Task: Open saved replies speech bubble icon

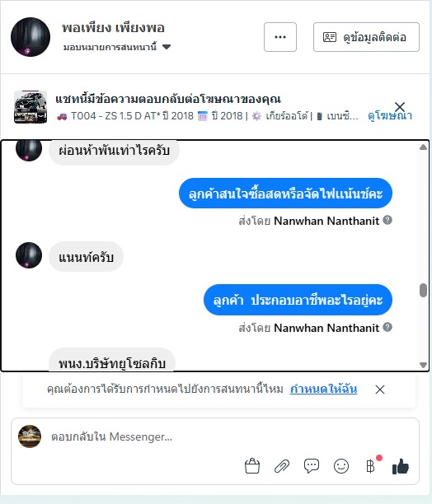Action: (x=312, y=466)
